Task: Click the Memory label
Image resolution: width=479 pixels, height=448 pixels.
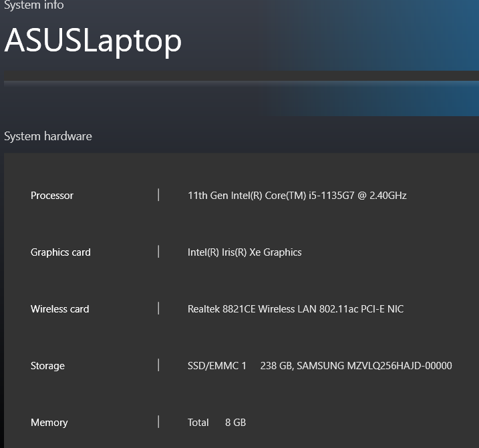Action: coord(49,423)
